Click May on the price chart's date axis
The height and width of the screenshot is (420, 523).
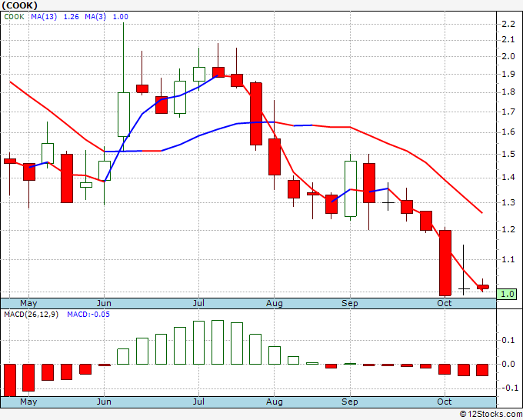[x=28, y=303]
